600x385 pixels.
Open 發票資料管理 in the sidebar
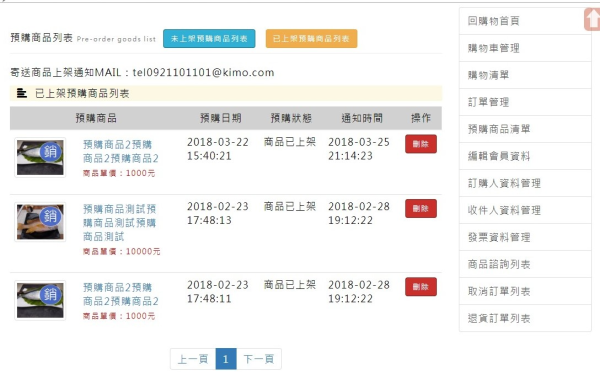525,237
